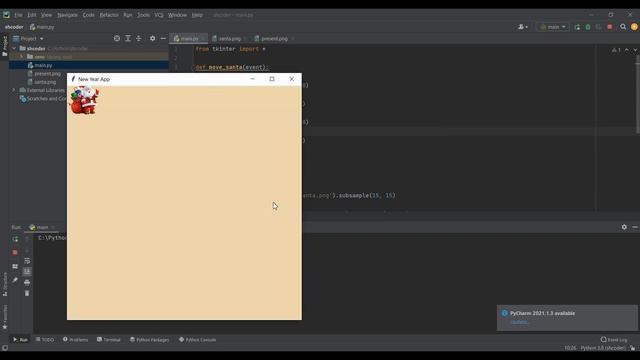Clear all Run console output trash icon
Screen dimensions: 640x360
pyautogui.click(x=27, y=293)
